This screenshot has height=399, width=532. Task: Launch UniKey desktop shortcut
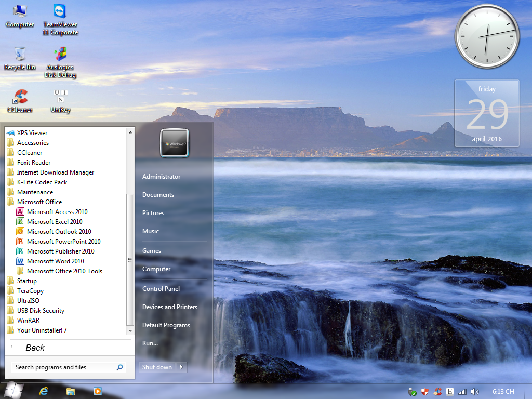(60, 101)
